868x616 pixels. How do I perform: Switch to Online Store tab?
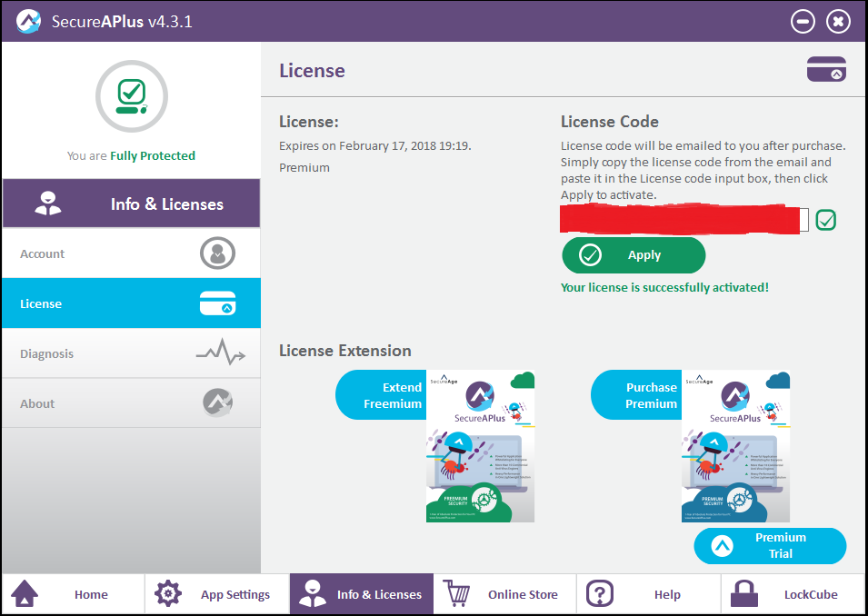point(504,594)
